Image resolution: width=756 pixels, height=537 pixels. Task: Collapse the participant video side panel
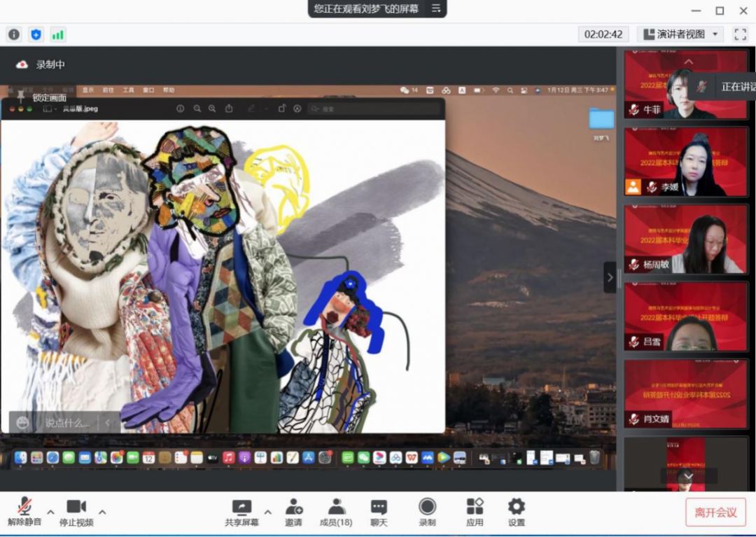click(x=610, y=277)
